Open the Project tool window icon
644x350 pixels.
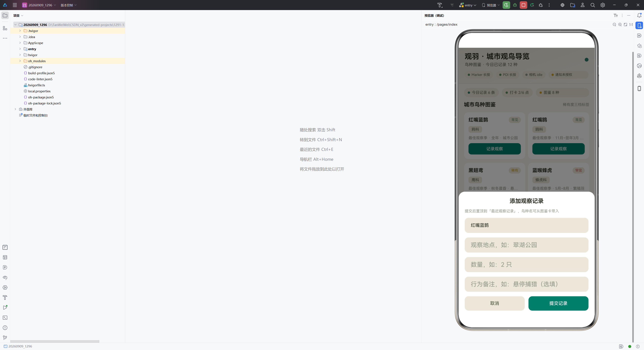point(5,15)
